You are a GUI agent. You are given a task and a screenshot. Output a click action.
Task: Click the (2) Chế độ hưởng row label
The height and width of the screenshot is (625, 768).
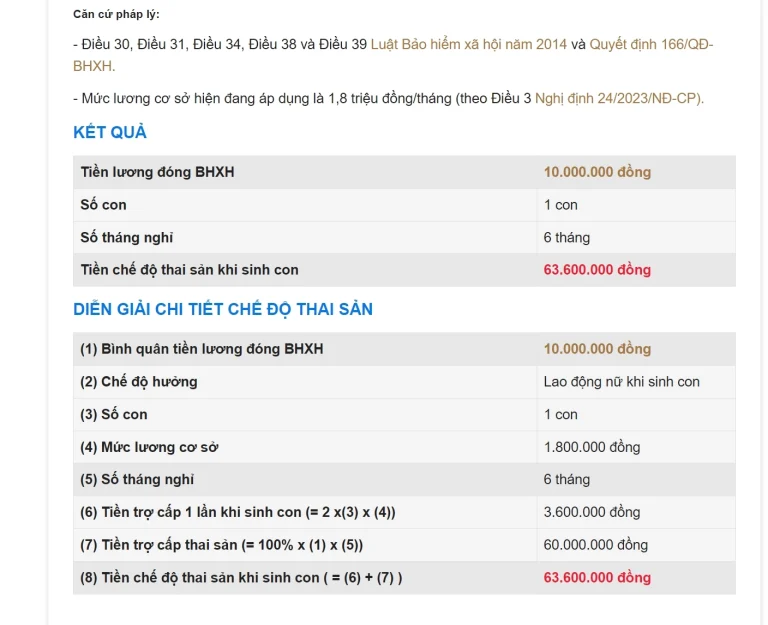pyautogui.click(x=139, y=382)
